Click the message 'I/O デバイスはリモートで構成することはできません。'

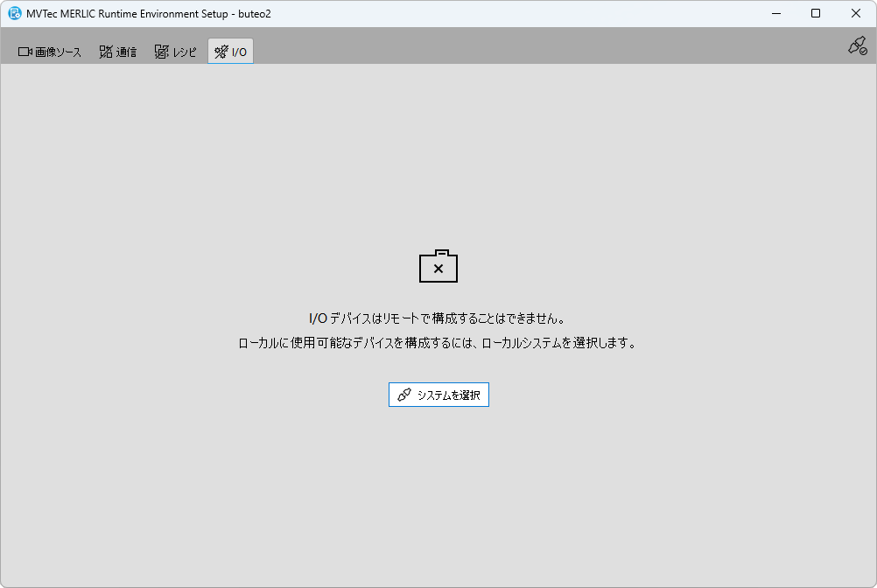click(x=438, y=318)
